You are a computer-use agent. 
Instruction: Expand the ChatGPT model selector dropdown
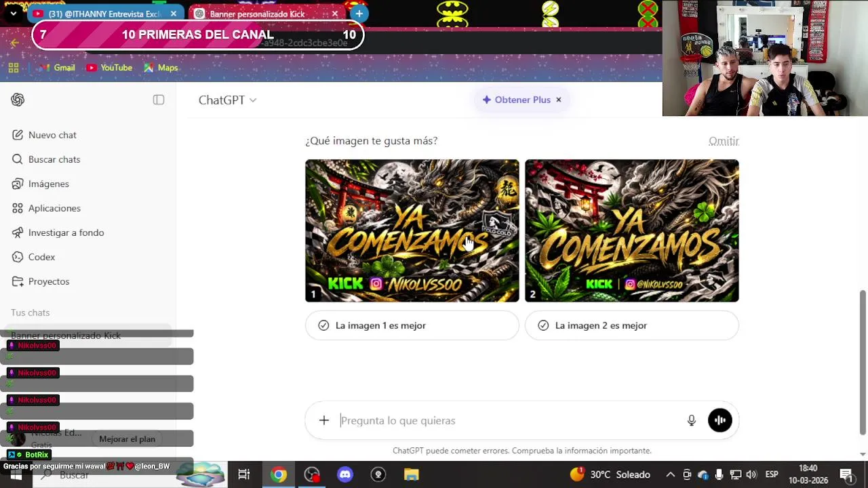pos(227,100)
